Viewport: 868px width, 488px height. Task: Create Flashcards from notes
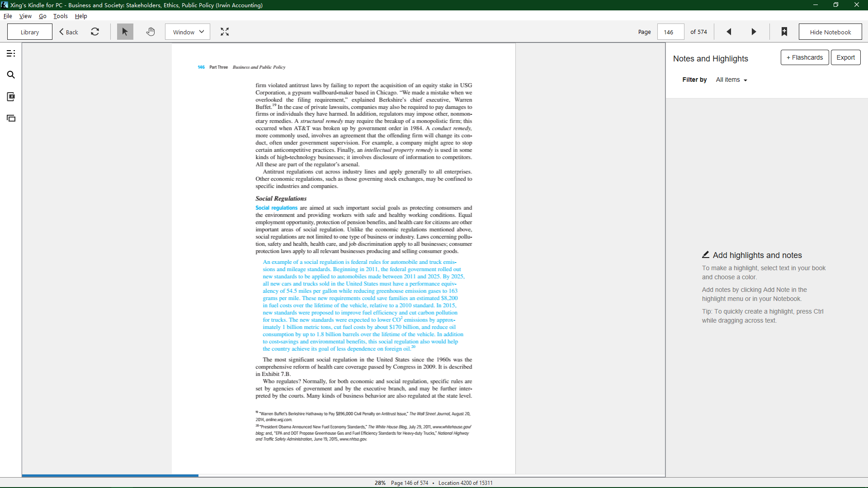pos(805,57)
